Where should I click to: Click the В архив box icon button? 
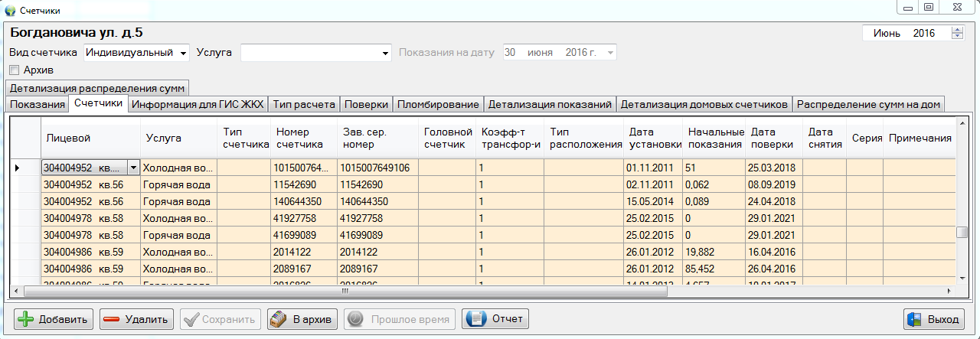(302, 319)
